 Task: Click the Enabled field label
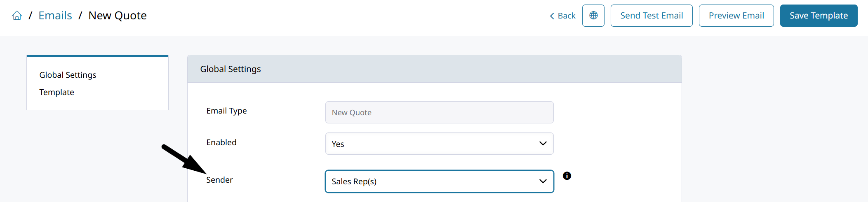coord(221,142)
